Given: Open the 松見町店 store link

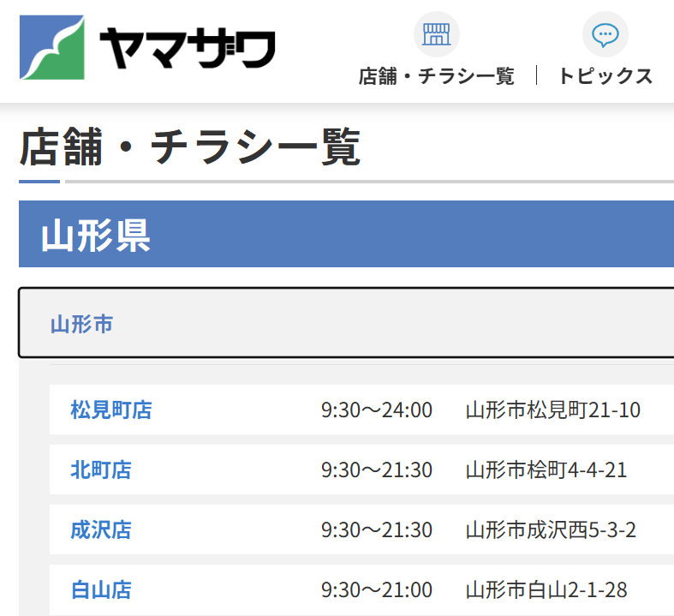Looking at the screenshot, I should pyautogui.click(x=111, y=410).
